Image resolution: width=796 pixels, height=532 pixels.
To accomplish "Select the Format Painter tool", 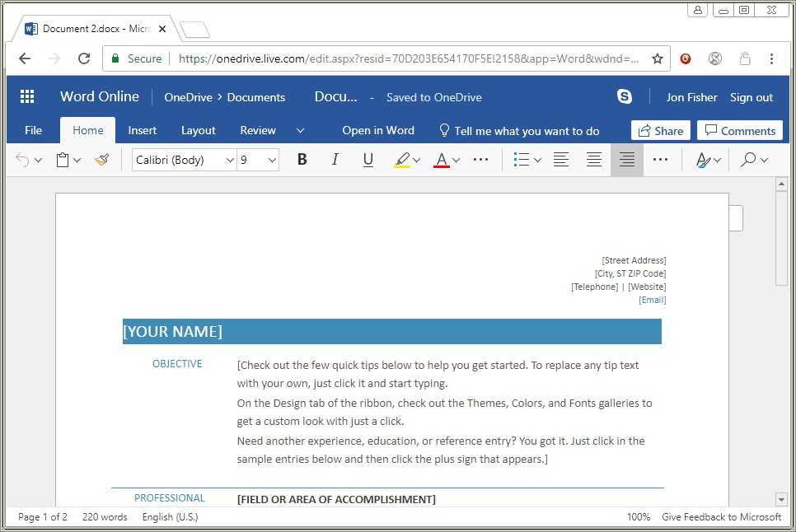I will coord(101,159).
